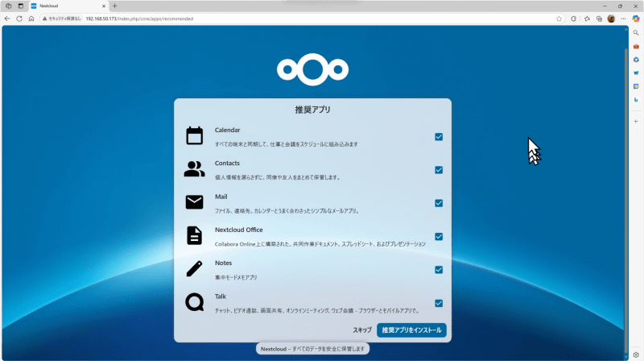This screenshot has width=644, height=361.
Task: Open a new browser tab
Action: click(114, 6)
